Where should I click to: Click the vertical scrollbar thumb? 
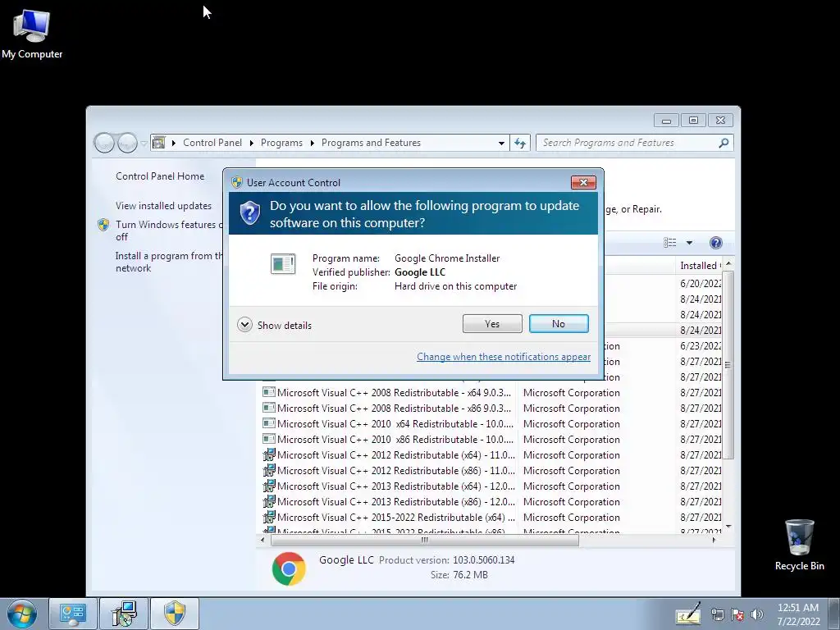[728, 365]
